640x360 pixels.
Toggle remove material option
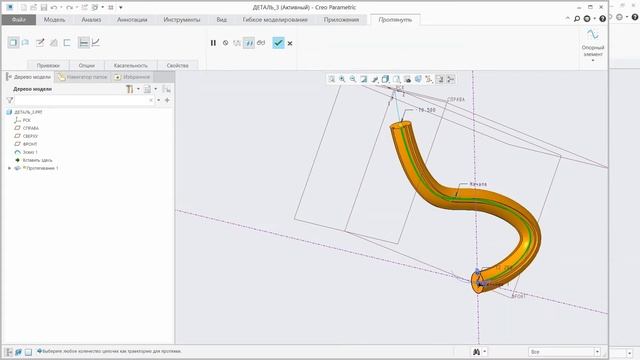(x=53, y=42)
